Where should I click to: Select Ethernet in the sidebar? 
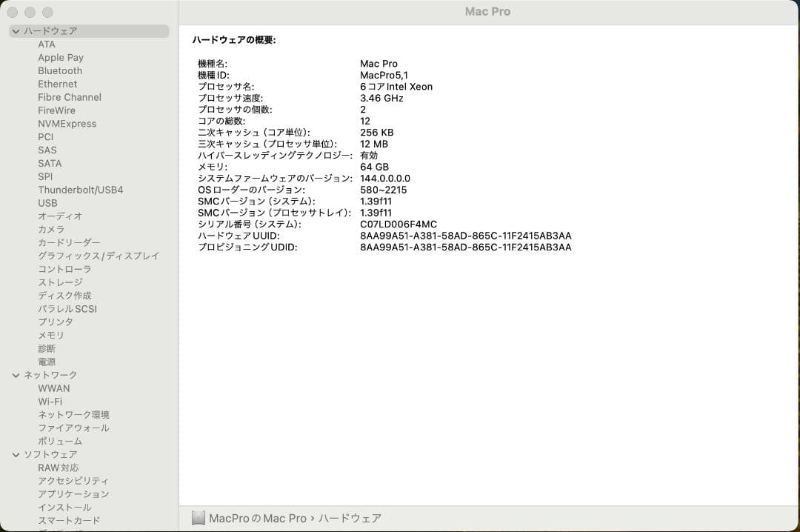(x=57, y=84)
